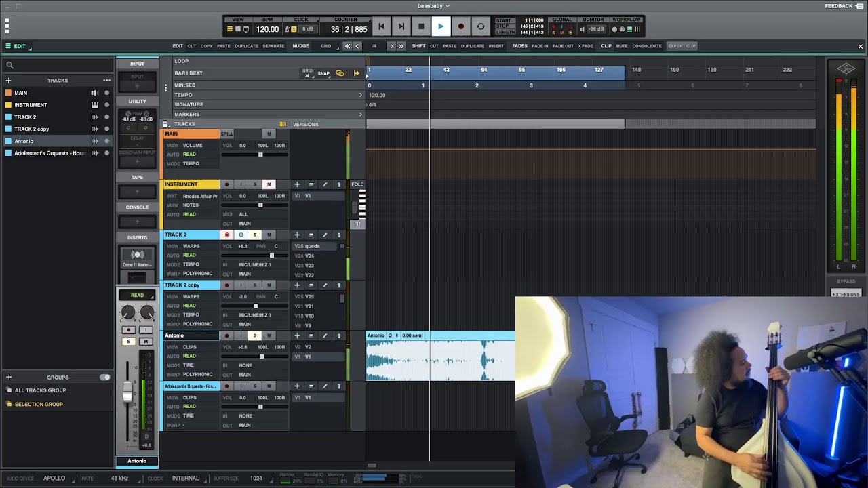
Task: Click the search magnifier in track browser
Action: [x=9, y=65]
